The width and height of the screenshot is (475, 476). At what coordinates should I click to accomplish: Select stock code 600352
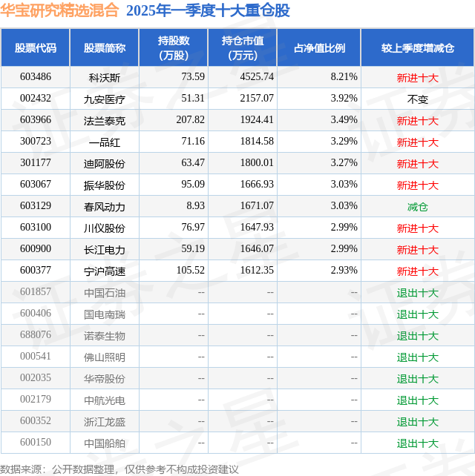(x=36, y=422)
